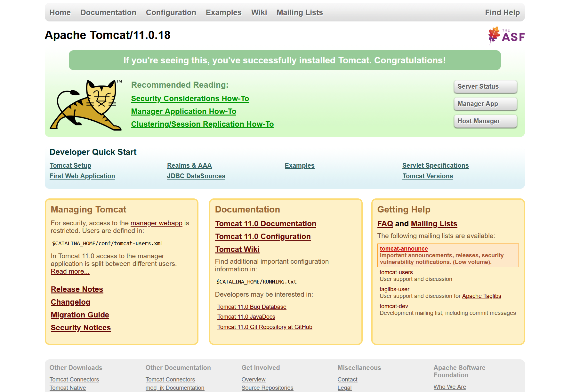This screenshot has height=392, width=564.
Task: Click the ASF feather logo
Action: (506, 36)
